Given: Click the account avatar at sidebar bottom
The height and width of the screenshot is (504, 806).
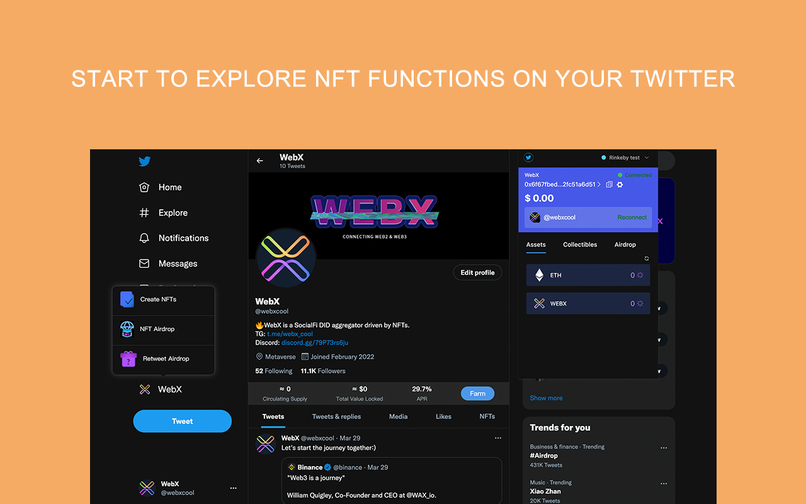Looking at the screenshot, I should click(147, 488).
